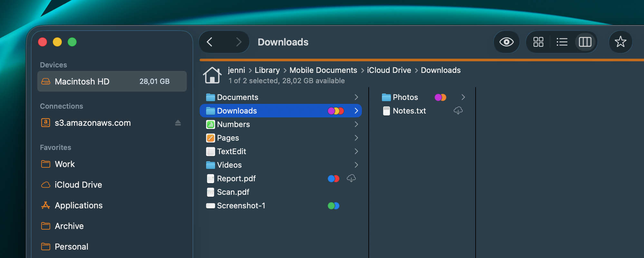Navigate to Mobile Documents in path bar

click(x=323, y=70)
